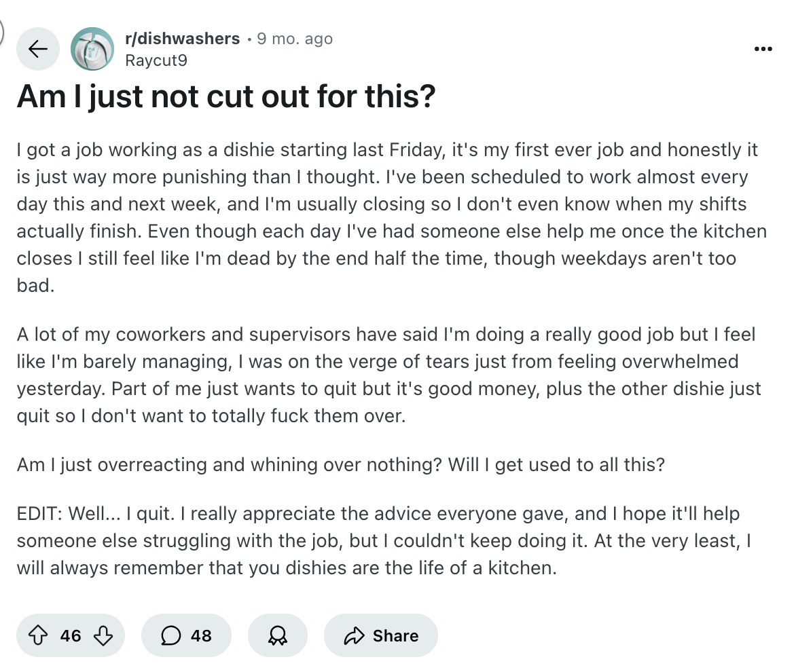Visit the Raycut9 user profile
The image size is (796, 672).
156,60
